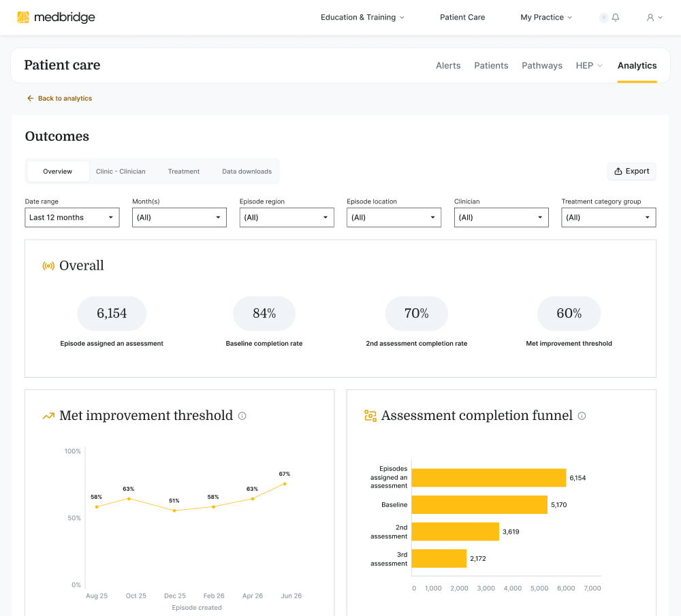Click the medbridge logo icon
This screenshot has height=616, width=681.
tap(23, 17)
